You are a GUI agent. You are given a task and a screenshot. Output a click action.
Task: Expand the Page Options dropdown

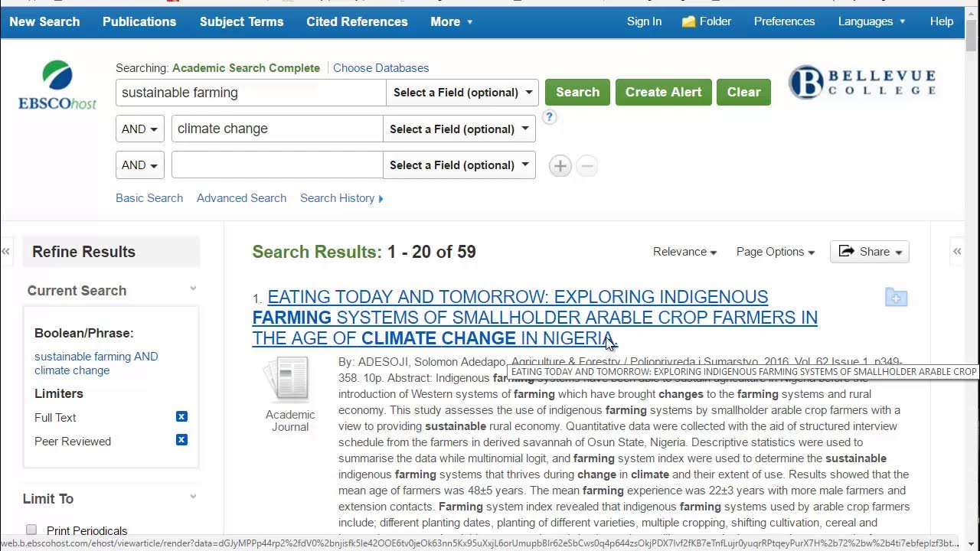(x=775, y=252)
